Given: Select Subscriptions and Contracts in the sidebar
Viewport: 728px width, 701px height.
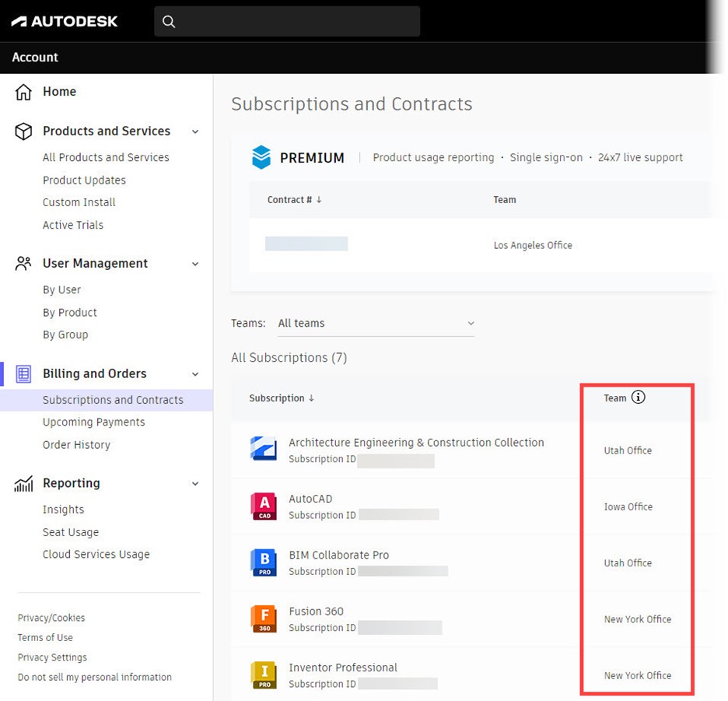Looking at the screenshot, I should tap(112, 399).
